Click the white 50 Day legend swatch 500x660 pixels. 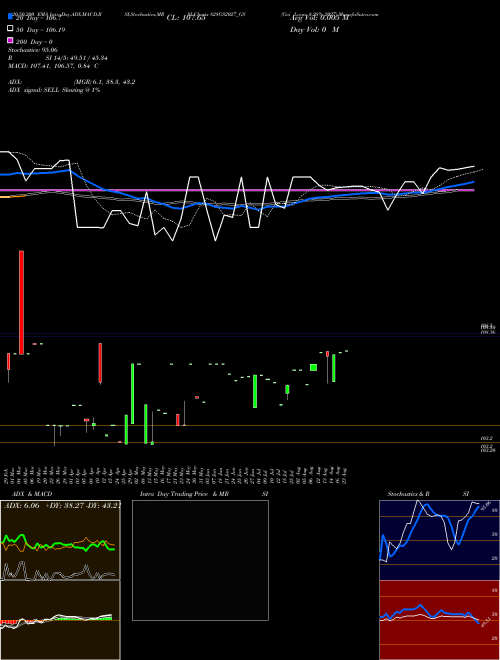pyautogui.click(x=10, y=29)
